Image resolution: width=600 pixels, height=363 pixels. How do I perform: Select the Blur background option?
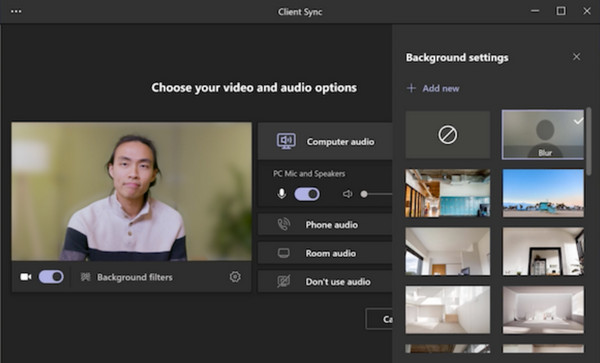(543, 135)
